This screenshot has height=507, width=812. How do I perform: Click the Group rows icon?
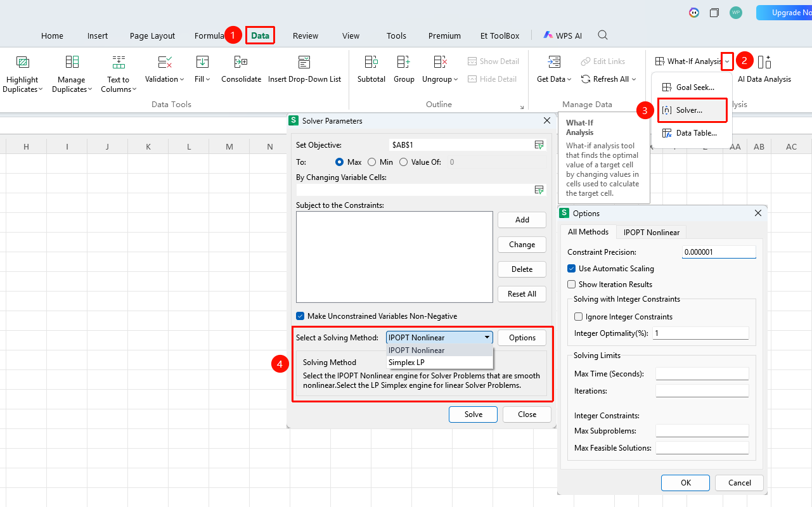coord(404,61)
